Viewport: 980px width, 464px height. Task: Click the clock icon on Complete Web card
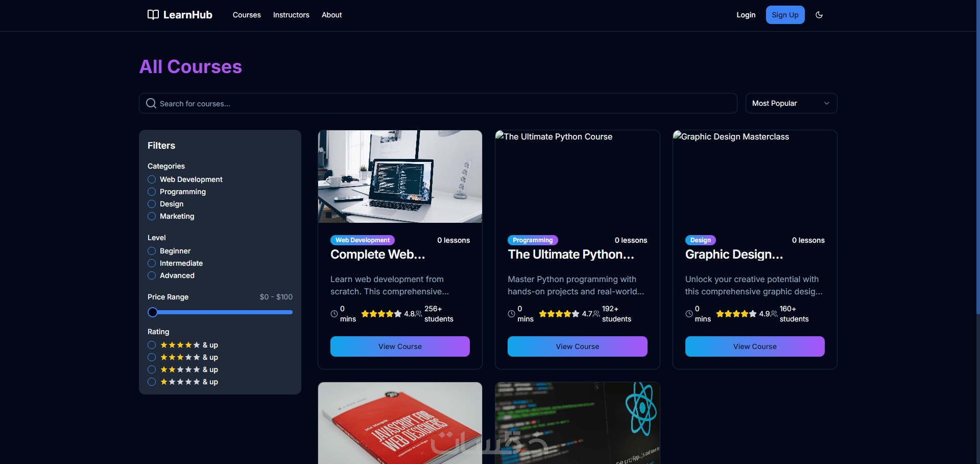pos(334,314)
